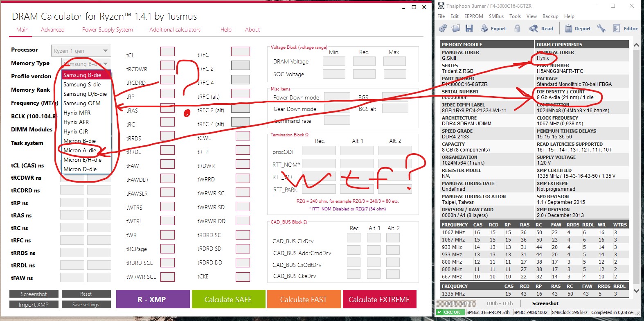The width and height of the screenshot is (644, 321).
Task: Click the part number H5AN8G8NAFR-TFC
Action: (560, 71)
